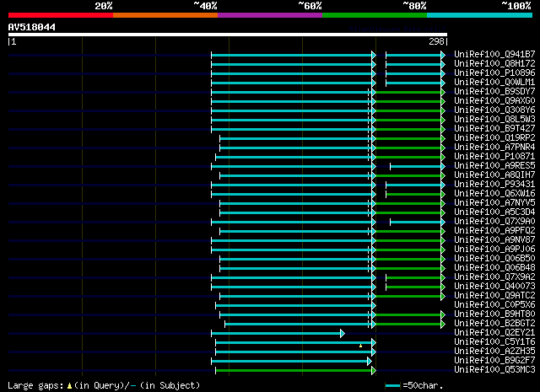This screenshot has height=392, width=540.
Task: Open UniRef100_B9HT80 entry
Action: click(494, 314)
